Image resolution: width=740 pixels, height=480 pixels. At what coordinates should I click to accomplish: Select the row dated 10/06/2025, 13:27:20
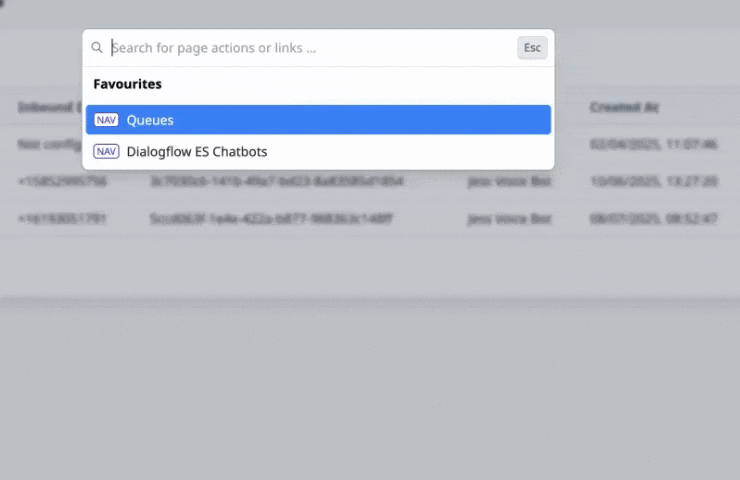(x=653, y=181)
